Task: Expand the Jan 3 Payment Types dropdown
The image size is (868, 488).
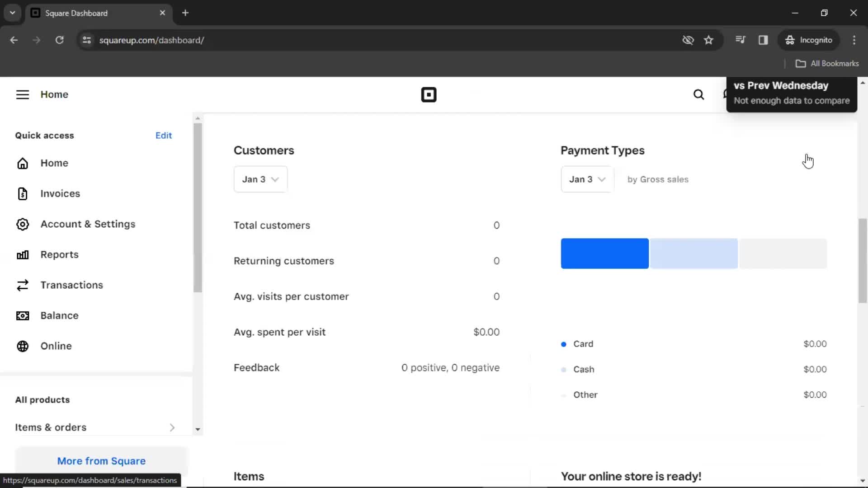Action: [x=587, y=179]
